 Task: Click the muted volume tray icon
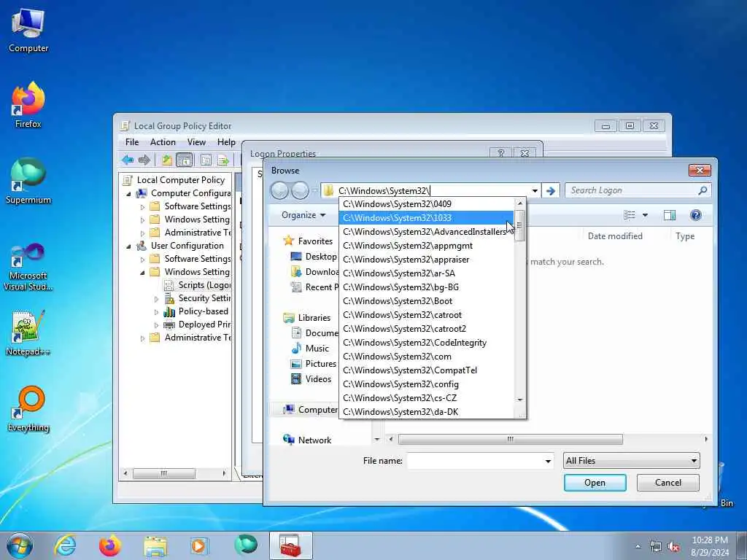click(x=673, y=547)
